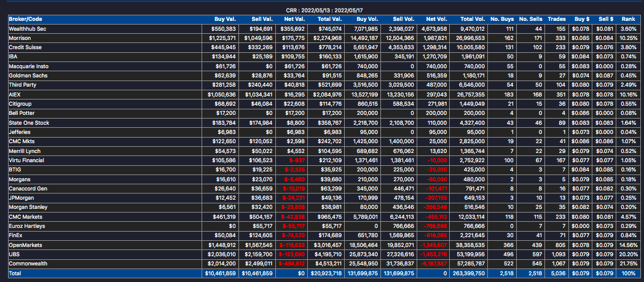Click the Sell $ column header

tap(607, 19)
